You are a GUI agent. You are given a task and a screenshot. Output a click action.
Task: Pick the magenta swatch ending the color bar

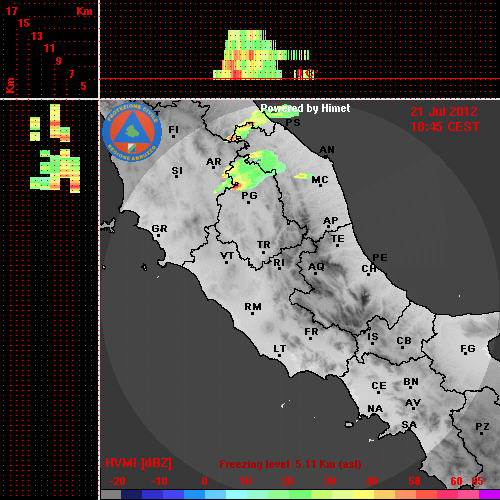(x=489, y=495)
